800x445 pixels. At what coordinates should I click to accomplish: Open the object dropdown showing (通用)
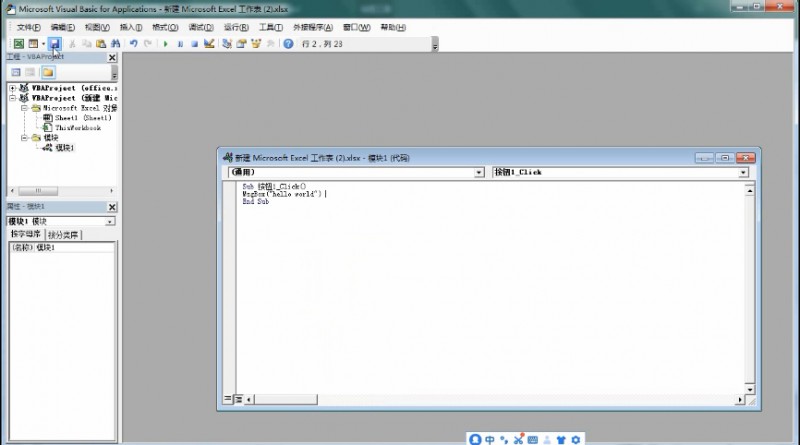coord(356,172)
